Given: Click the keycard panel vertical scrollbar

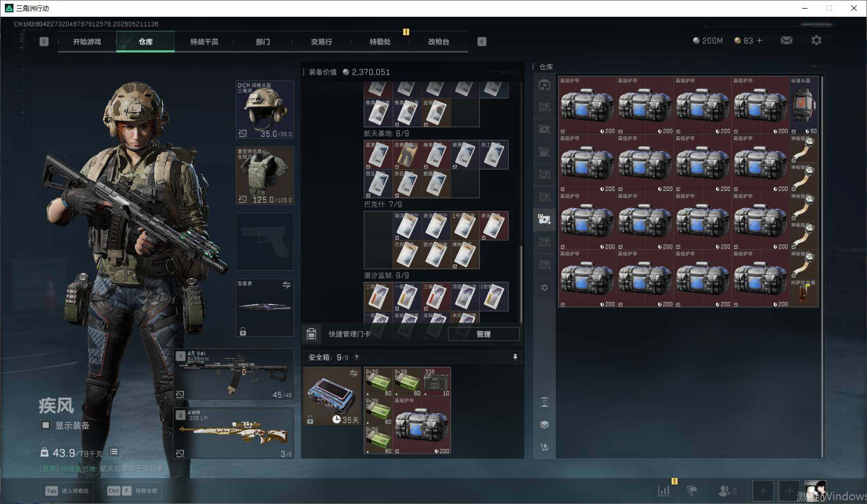Looking at the screenshot, I should 522,284.
